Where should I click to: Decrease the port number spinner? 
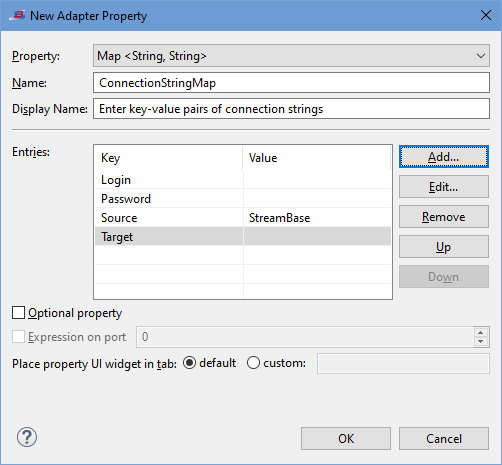coord(480,341)
